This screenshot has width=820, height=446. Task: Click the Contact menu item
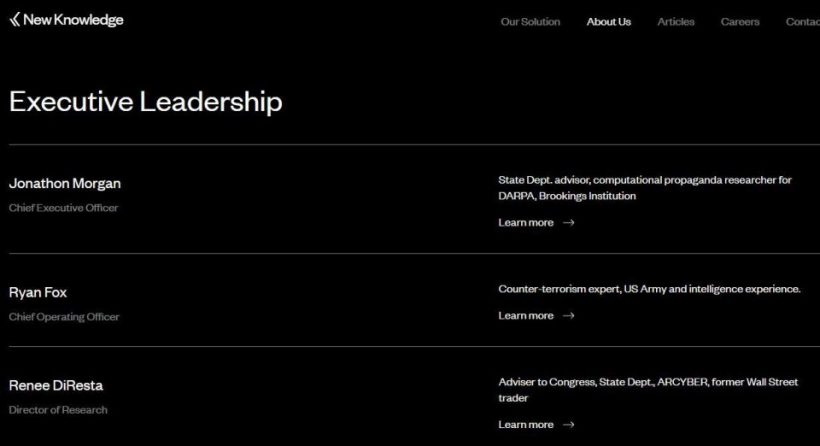[x=802, y=22]
